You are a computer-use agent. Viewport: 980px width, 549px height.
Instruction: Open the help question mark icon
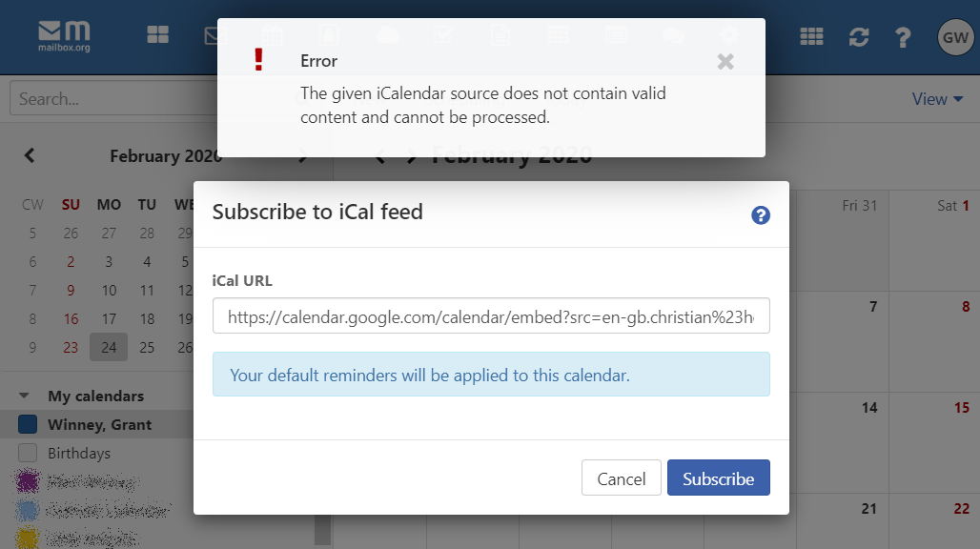tap(903, 37)
